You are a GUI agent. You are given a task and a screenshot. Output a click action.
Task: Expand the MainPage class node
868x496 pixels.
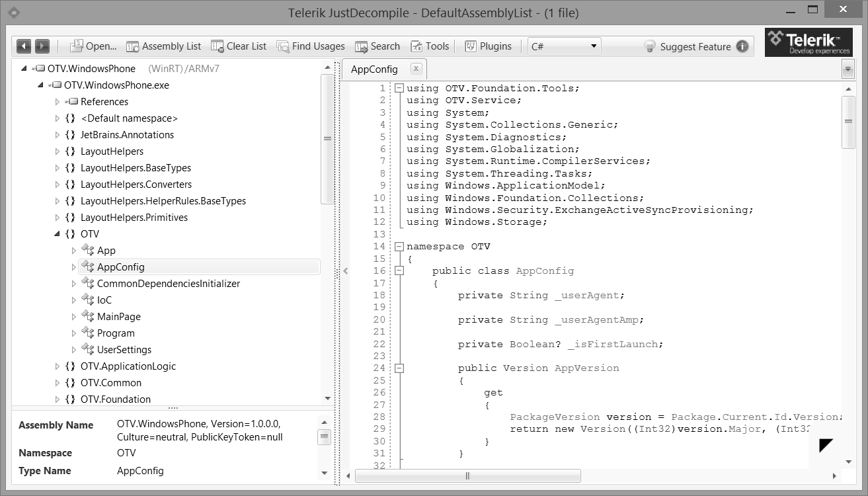point(74,316)
